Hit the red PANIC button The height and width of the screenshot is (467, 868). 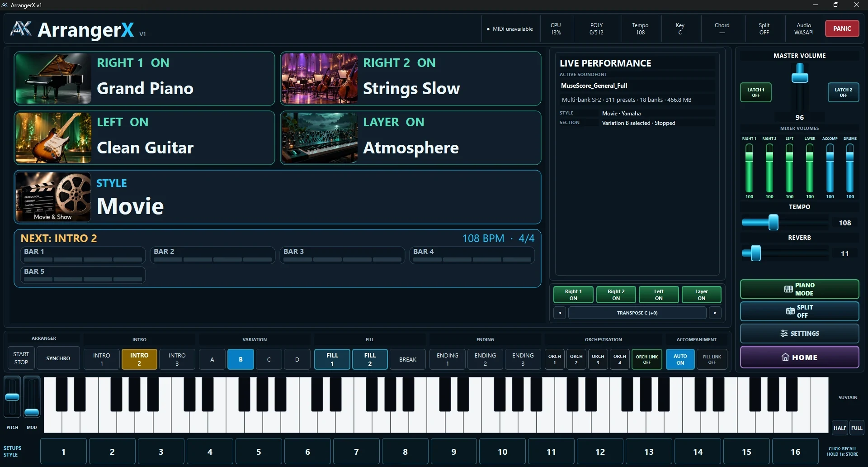842,29
